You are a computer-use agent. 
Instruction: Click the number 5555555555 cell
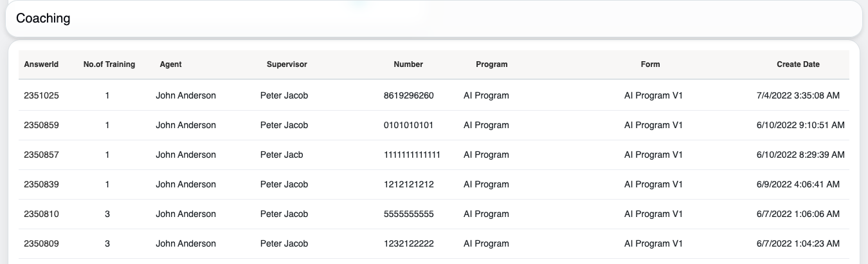408,214
